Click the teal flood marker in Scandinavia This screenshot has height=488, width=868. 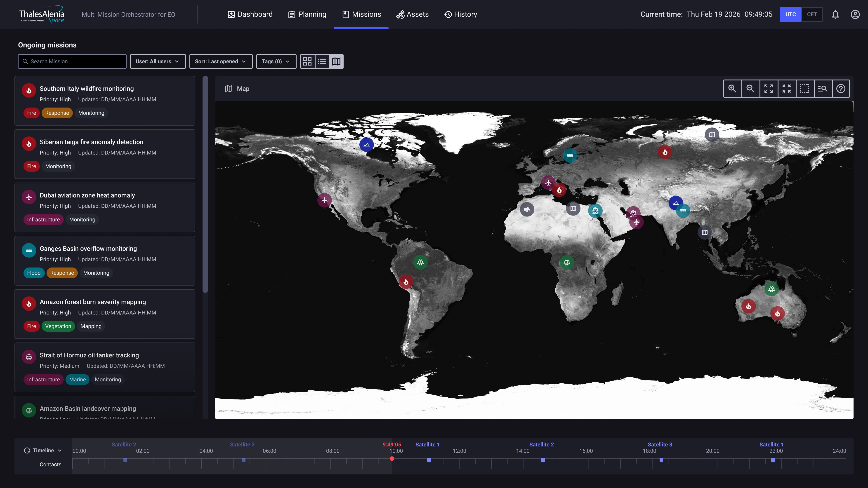tap(570, 156)
